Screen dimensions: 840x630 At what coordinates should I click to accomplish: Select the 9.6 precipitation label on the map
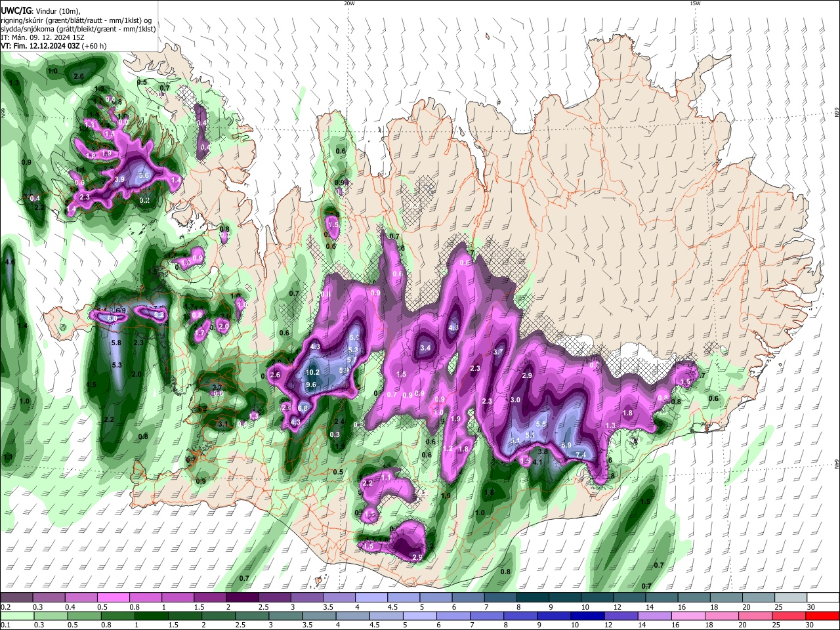[x=311, y=385]
